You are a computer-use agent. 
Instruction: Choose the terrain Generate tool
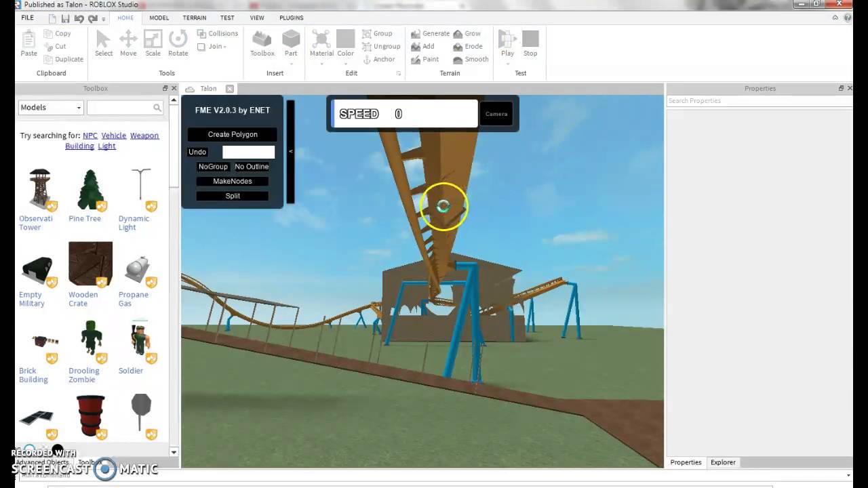pyautogui.click(x=430, y=33)
